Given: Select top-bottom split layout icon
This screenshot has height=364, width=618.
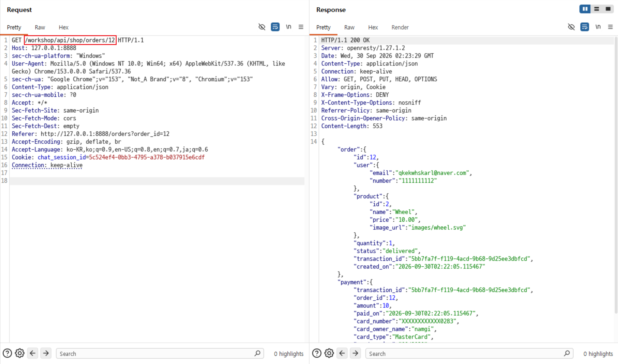Looking at the screenshot, I should tap(597, 9).
